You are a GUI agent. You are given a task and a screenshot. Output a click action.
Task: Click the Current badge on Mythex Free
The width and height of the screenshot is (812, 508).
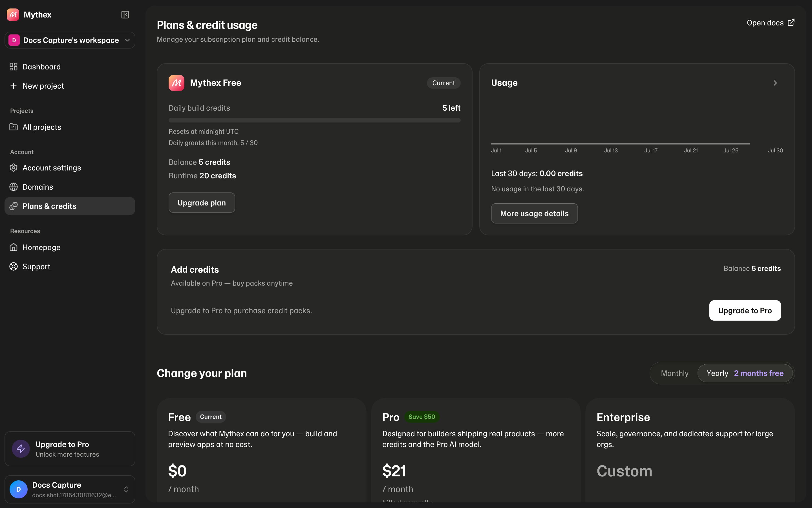tap(443, 83)
